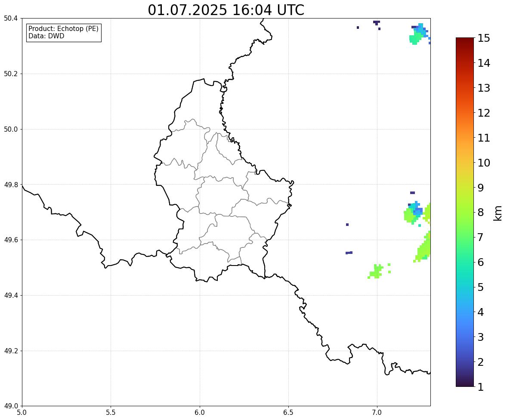Screen dimensions: 507x420
Task: Click the colorbar tick label "15"
Action: click(484, 38)
